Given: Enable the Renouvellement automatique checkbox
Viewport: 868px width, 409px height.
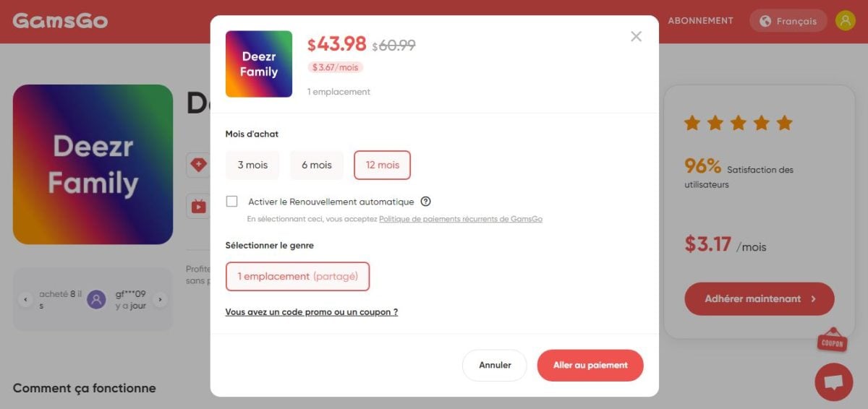Looking at the screenshot, I should point(232,202).
